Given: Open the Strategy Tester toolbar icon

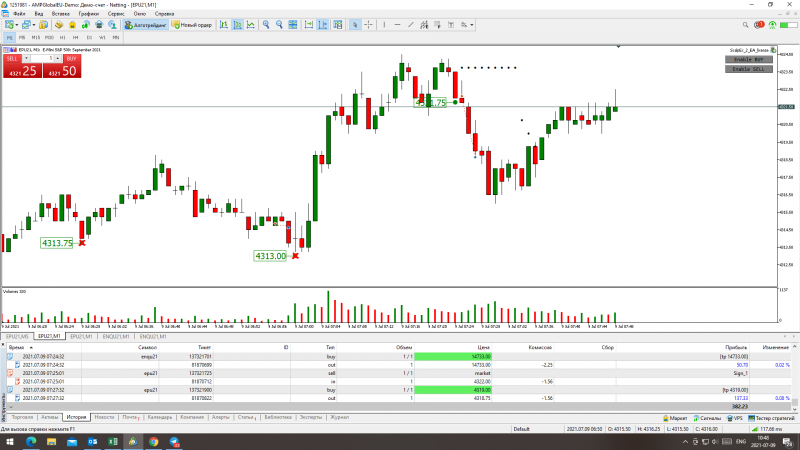Looking at the screenshot, I should 113,24.
